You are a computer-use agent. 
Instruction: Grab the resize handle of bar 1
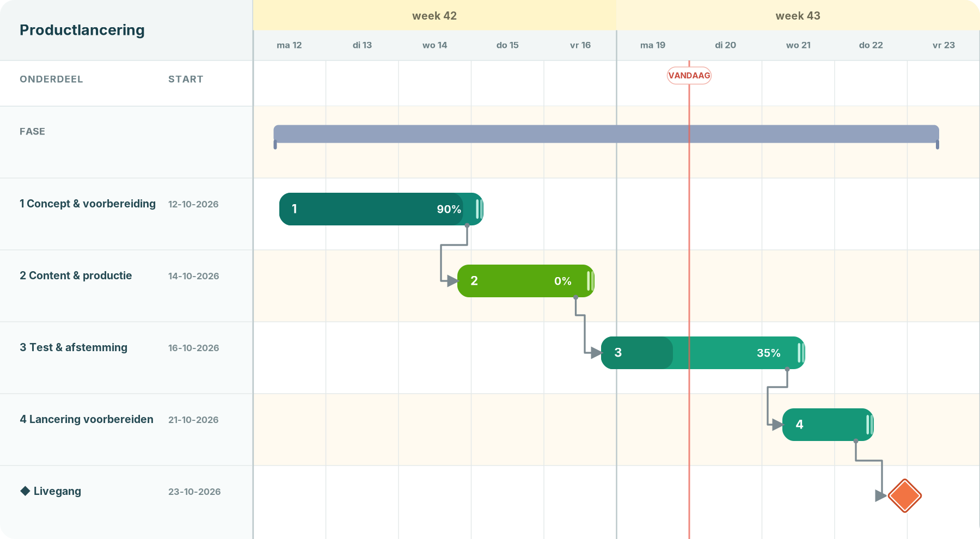(x=479, y=209)
